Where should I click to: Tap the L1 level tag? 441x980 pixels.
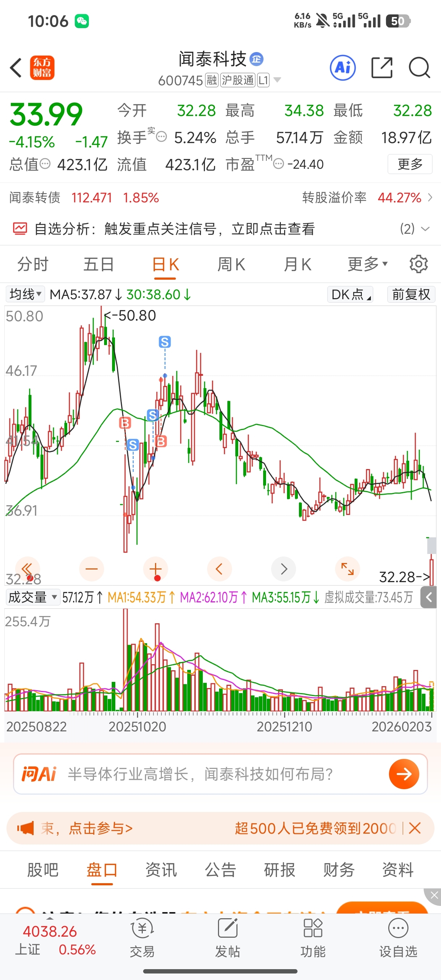click(x=263, y=80)
